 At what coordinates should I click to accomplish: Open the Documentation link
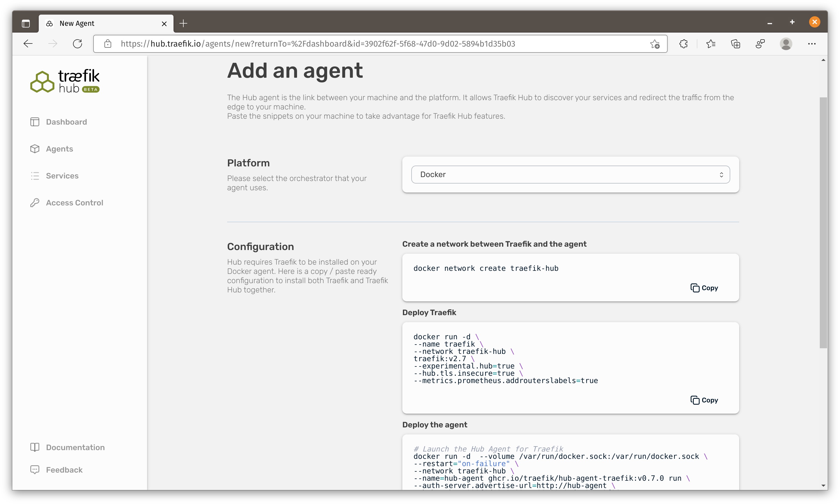click(x=75, y=447)
